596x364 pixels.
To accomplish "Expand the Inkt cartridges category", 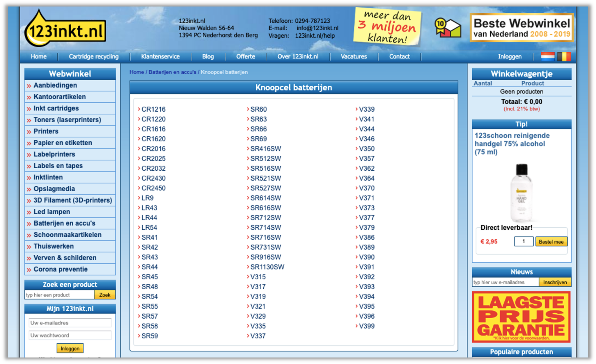I will (x=56, y=108).
